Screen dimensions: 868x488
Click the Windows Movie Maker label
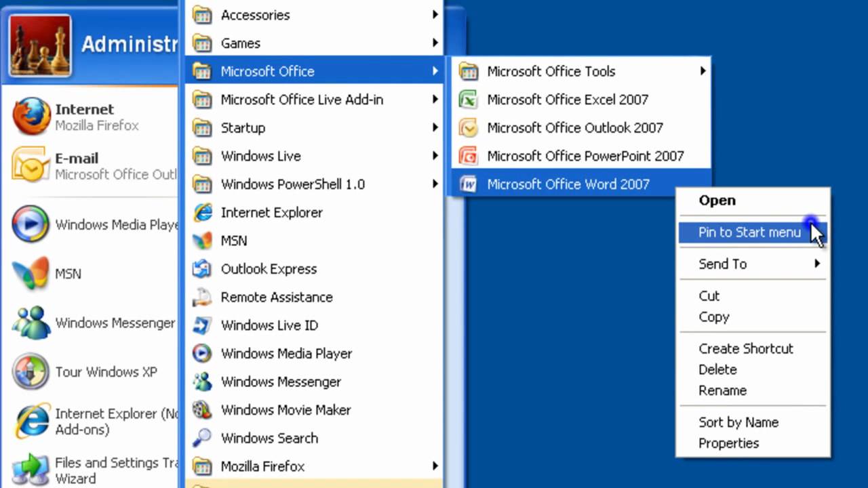tap(285, 410)
